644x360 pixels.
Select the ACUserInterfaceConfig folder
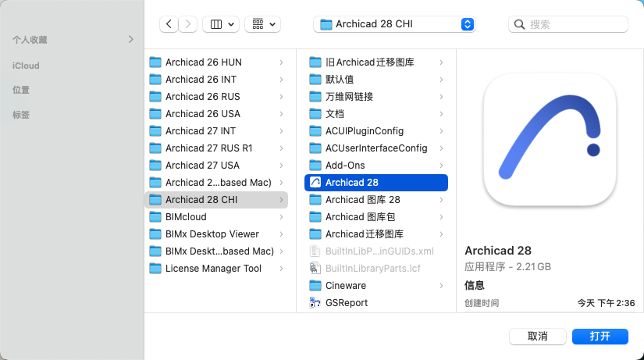coord(376,148)
